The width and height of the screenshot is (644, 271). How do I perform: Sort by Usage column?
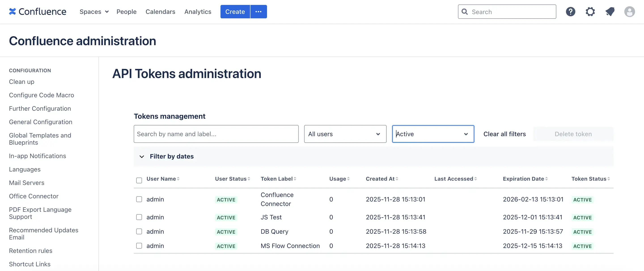pyautogui.click(x=339, y=179)
